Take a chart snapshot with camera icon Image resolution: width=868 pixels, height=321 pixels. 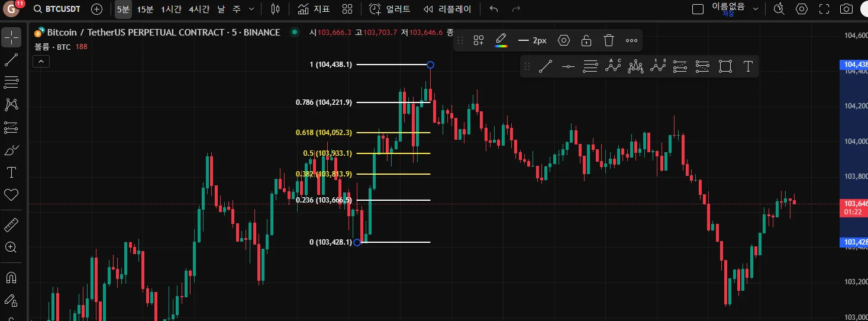[847, 9]
